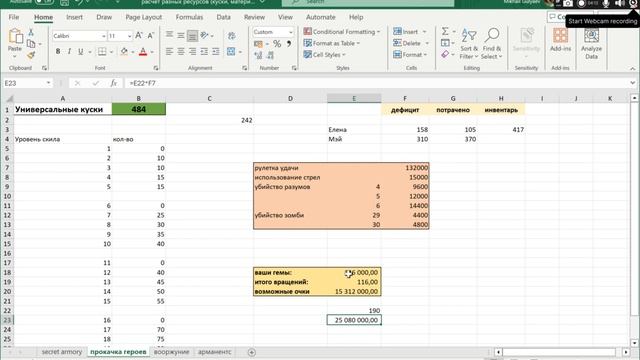Collapse the ribbon with chevron arrow
Screen dimensions: 640x360
[632, 68]
